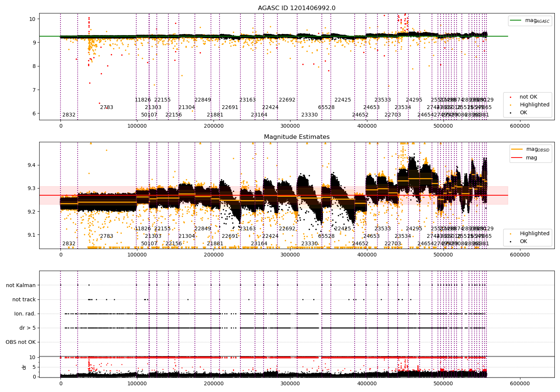Click y-tick '8' on top plot
This screenshot has width=560, height=392.
34,66
